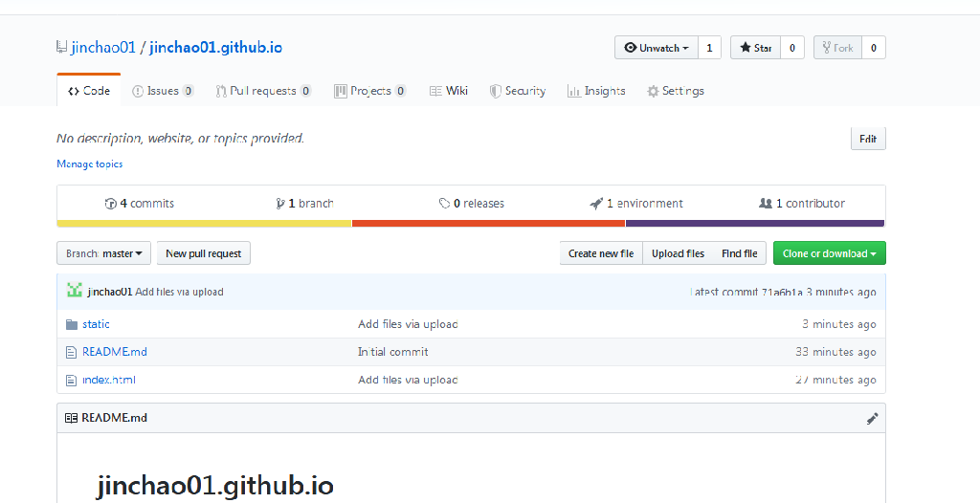Open the Wiki tab
Image resolution: width=980 pixels, height=503 pixels.
449,91
